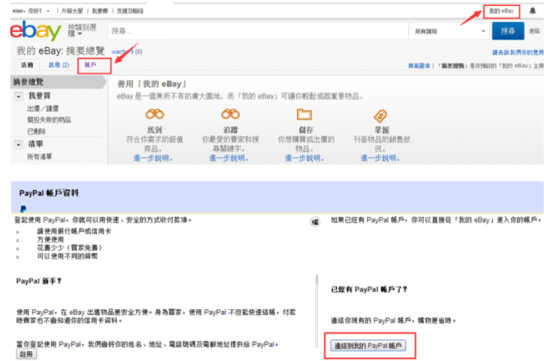Click the price tag icon above 掌握
Viewport: 544px width, 361px height.
pyautogui.click(x=380, y=116)
